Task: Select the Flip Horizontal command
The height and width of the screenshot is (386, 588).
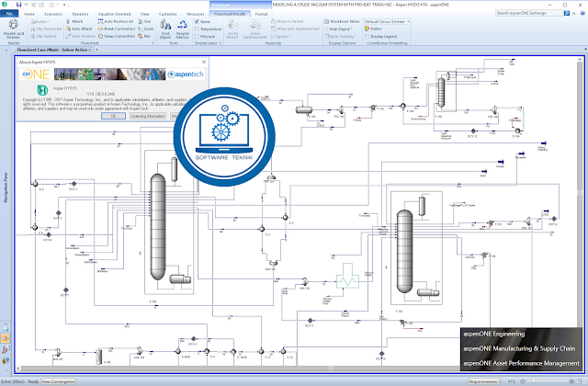Action: [46, 28]
